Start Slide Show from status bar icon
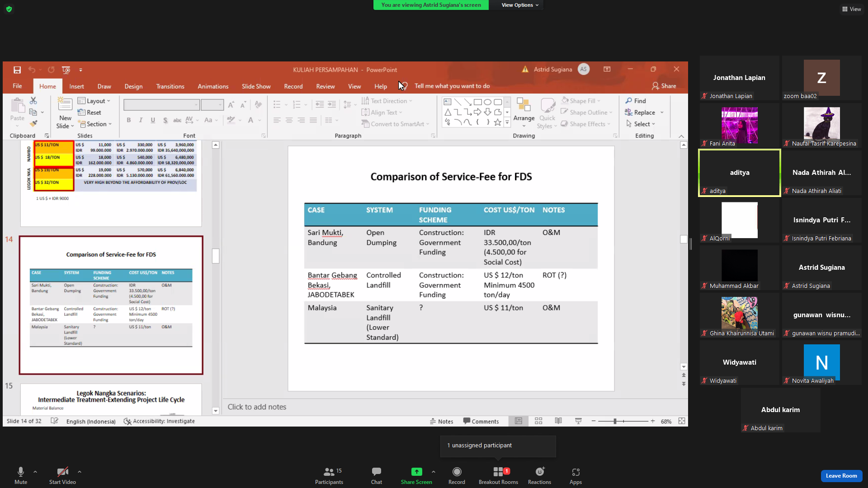The height and width of the screenshot is (488, 868). click(x=578, y=421)
